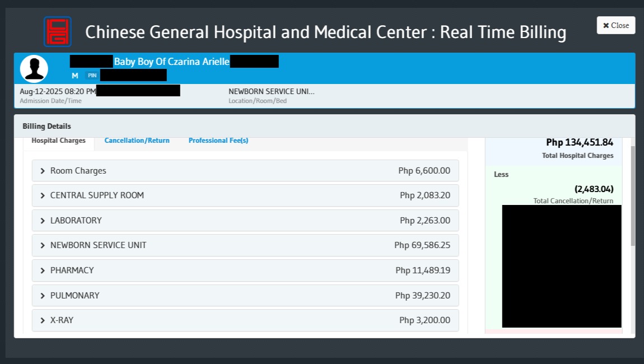Image resolution: width=644 pixels, height=364 pixels.
Task: Close the Real Time Billing dialog
Action: (x=615, y=25)
